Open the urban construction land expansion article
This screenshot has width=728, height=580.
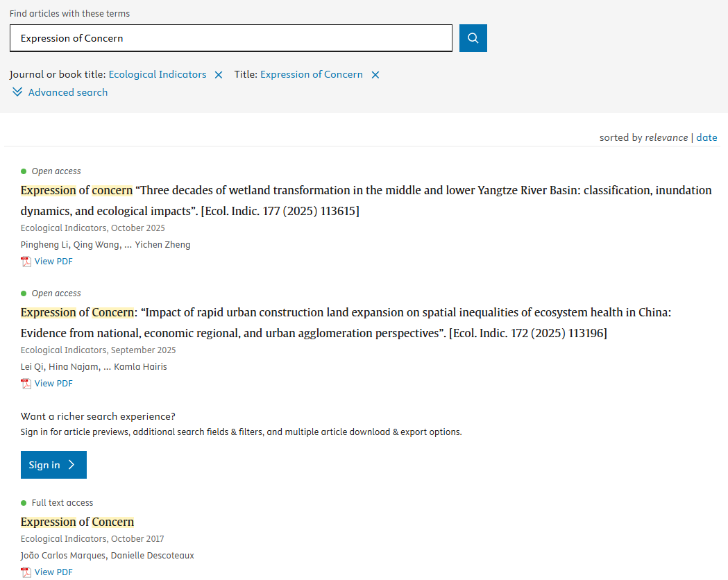[346, 313]
